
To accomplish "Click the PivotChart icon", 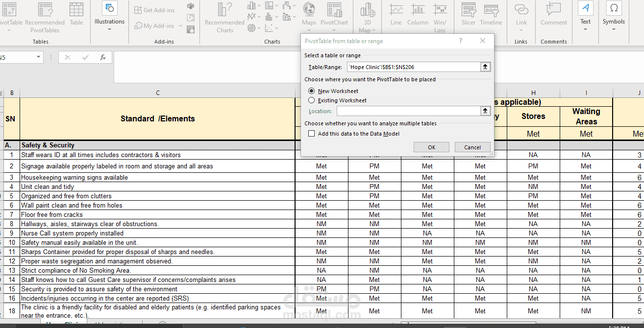I will point(334,10).
